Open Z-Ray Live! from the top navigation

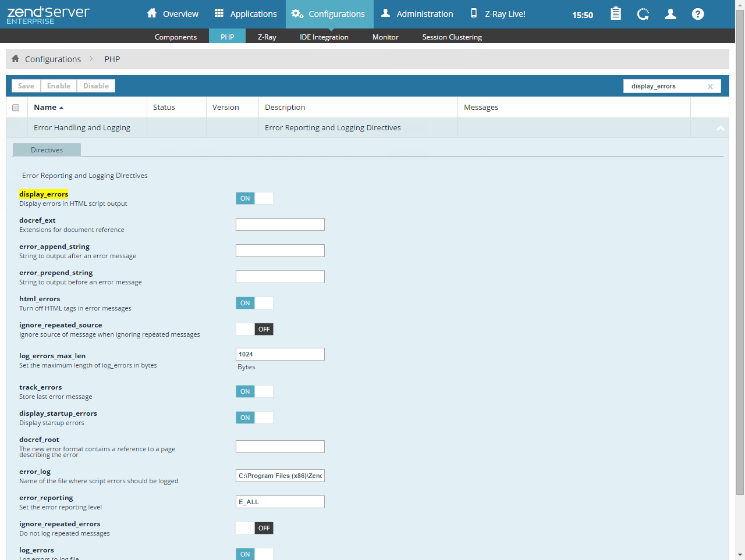pyautogui.click(x=498, y=14)
